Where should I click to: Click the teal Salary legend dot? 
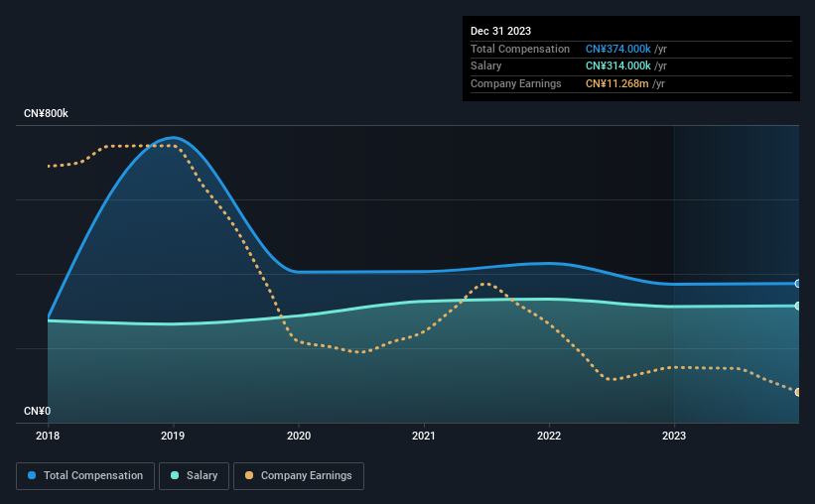pos(175,475)
